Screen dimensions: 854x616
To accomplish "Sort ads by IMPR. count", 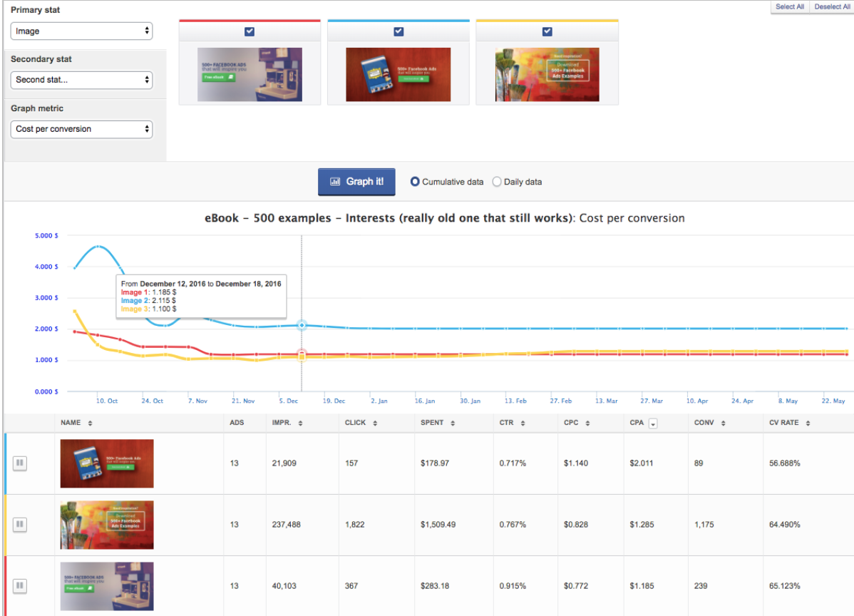I will pos(300,422).
